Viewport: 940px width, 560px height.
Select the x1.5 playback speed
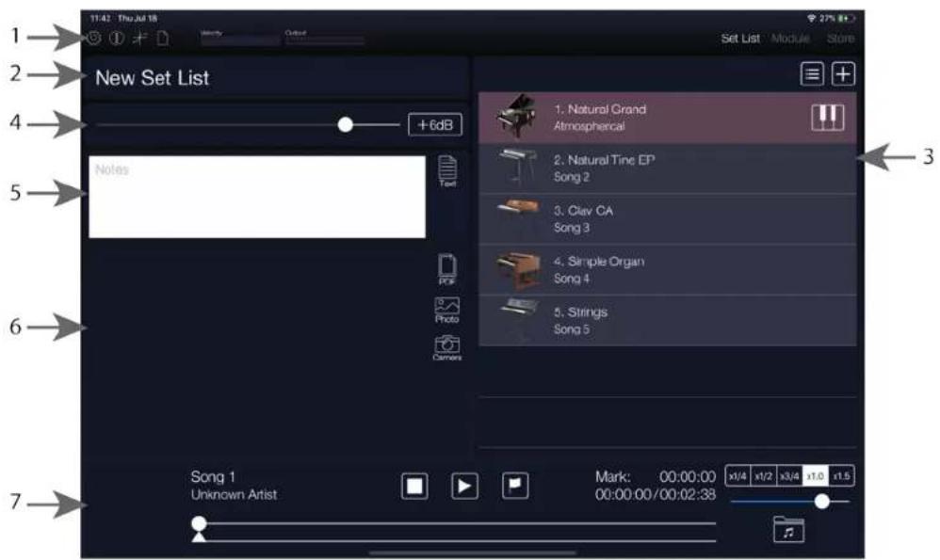click(842, 477)
